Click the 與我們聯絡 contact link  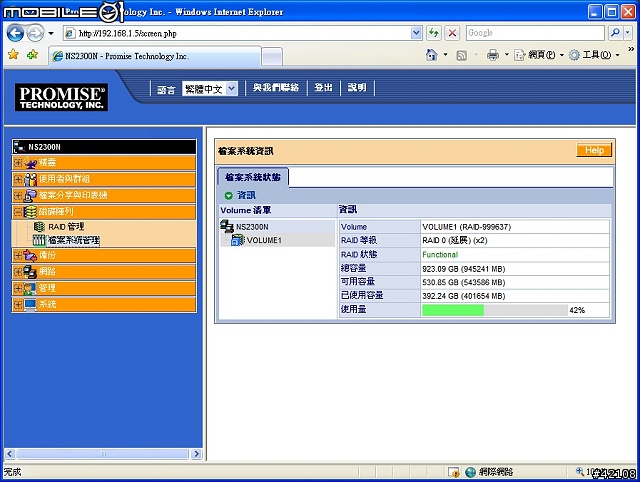276,88
